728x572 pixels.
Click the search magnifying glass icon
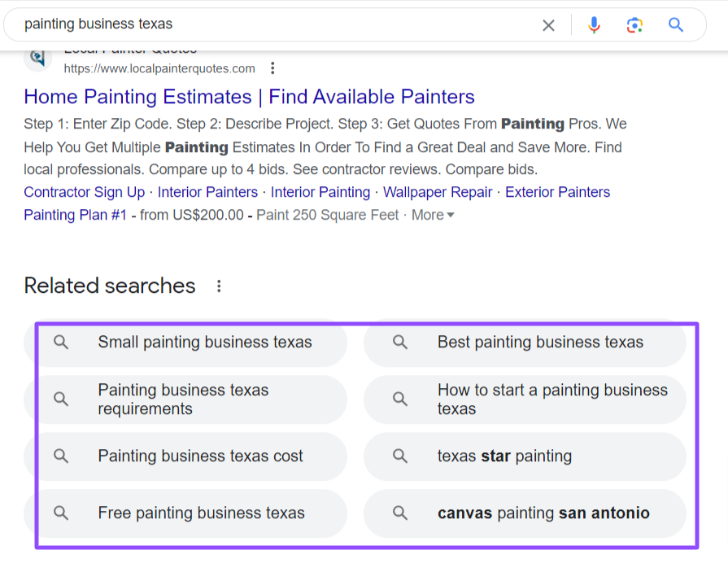(675, 25)
